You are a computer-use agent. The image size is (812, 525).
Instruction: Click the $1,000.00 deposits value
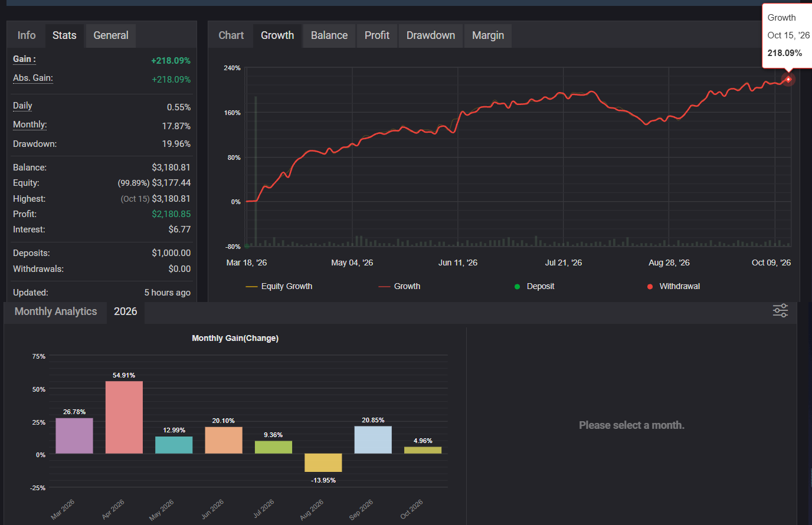(171, 253)
